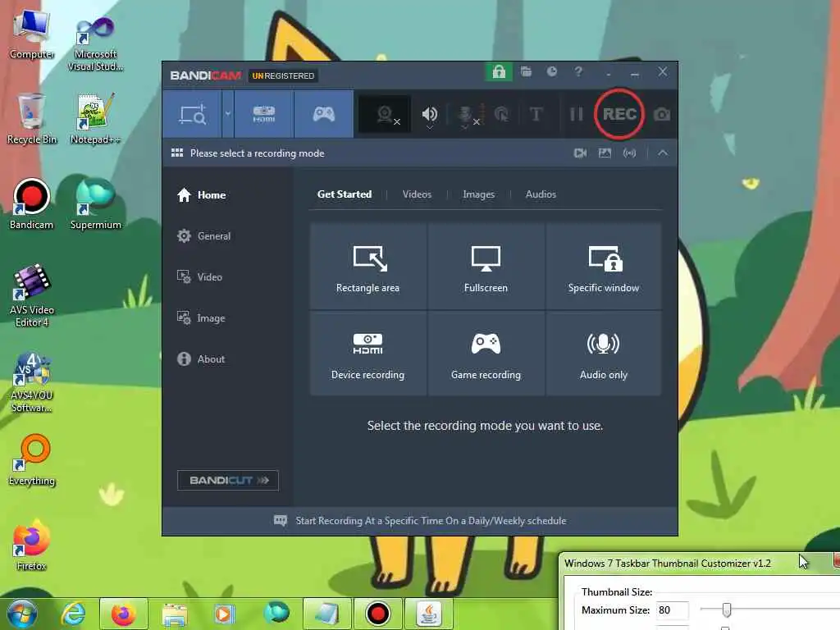Open Microsoft Visual Studio desktop shortcut
Viewport: 840px width, 630px height.
[x=95, y=44]
